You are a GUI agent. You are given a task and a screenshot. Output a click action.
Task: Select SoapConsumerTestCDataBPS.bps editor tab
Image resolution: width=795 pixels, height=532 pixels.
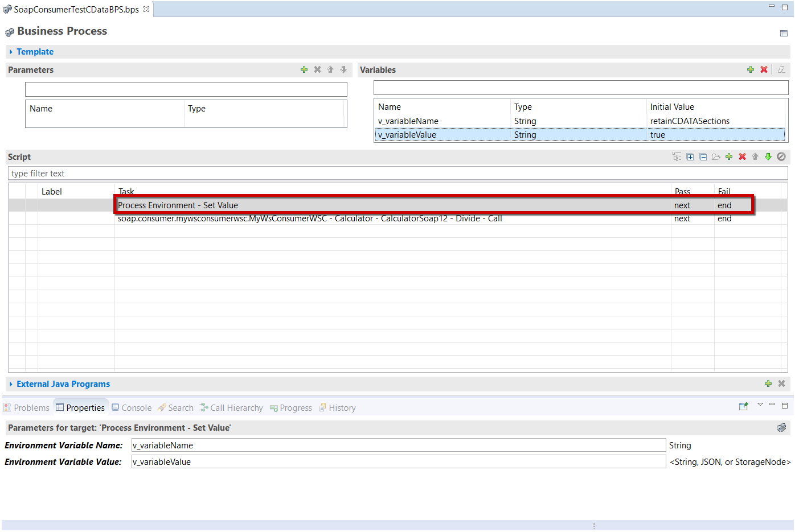pyautogui.click(x=76, y=9)
